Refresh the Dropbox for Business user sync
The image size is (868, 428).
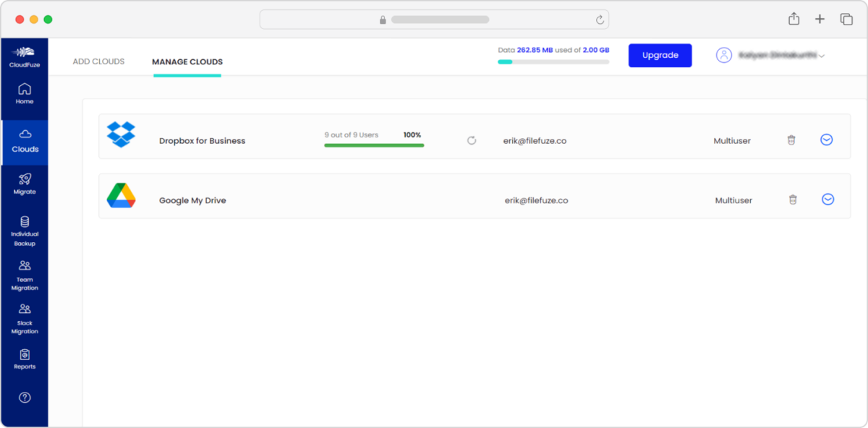[x=472, y=140]
